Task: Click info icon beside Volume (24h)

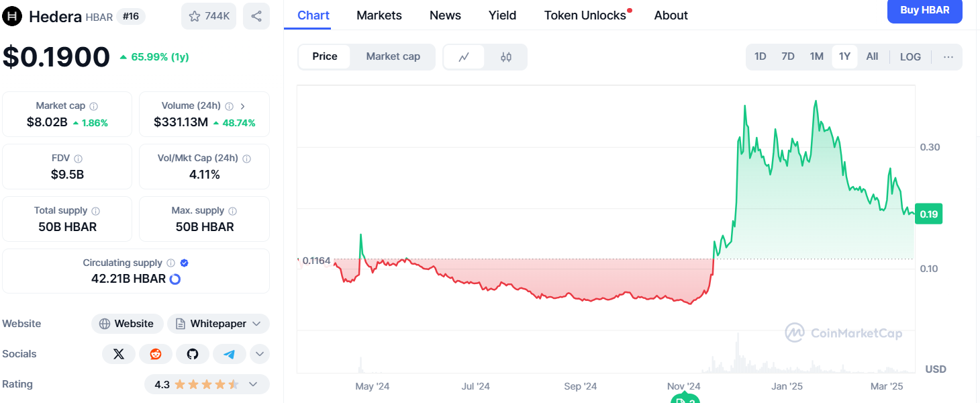Action: (x=230, y=106)
